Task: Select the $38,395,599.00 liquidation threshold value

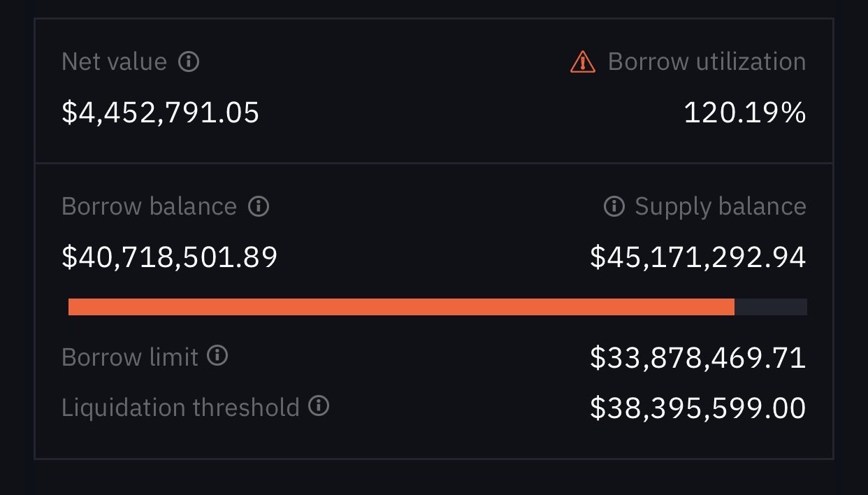Action: pyautogui.click(x=697, y=408)
